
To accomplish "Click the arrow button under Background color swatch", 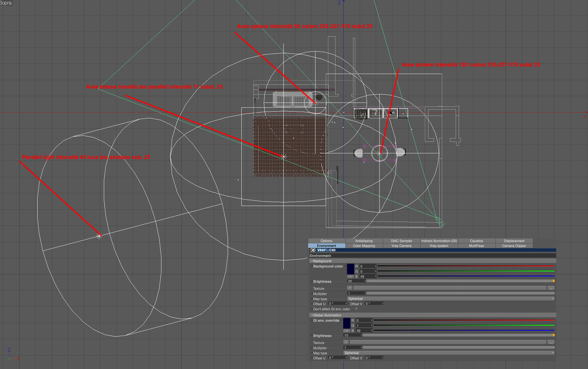I will tap(350, 276).
